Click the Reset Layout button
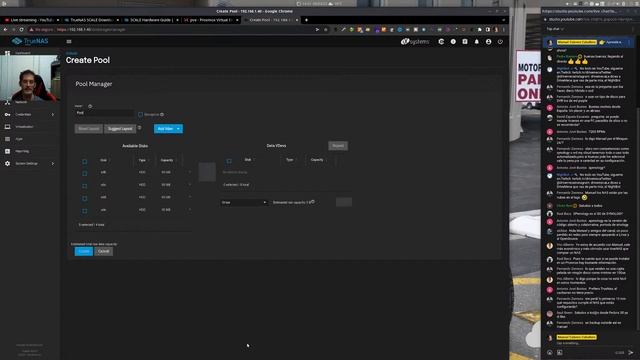This screenshot has height=360, width=640. point(89,129)
